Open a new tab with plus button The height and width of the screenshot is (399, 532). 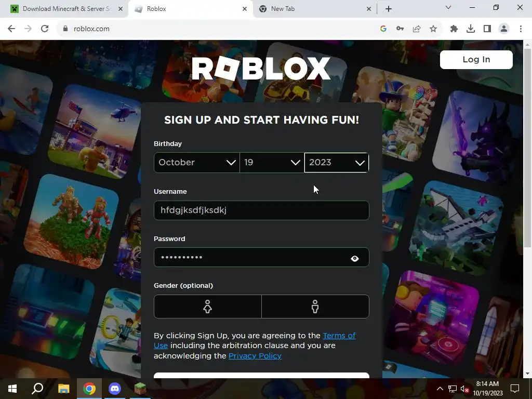point(389,9)
